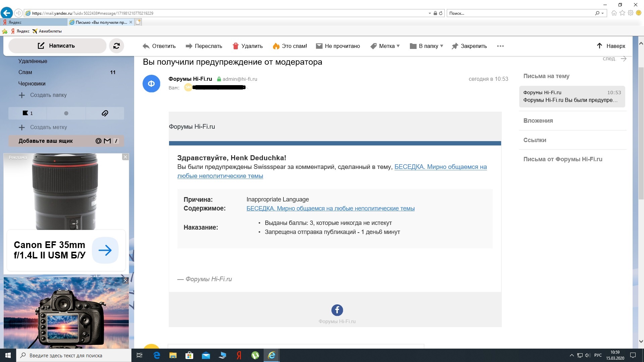Viewport: 644px width, 362px height.
Task: Filter emails with attachments paperclip icon
Action: 105,113
